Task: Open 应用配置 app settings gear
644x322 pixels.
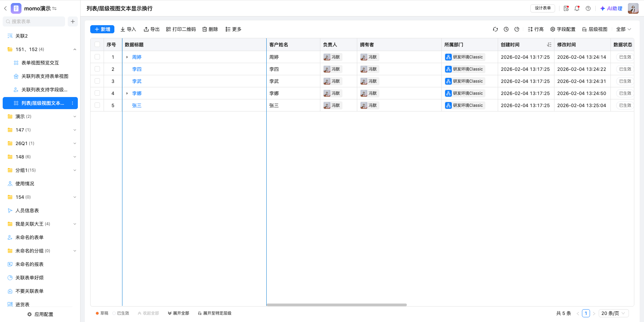Action: pos(40,314)
